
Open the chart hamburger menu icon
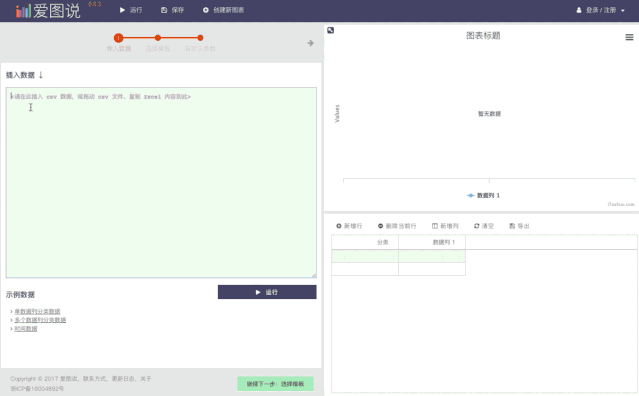click(x=629, y=37)
